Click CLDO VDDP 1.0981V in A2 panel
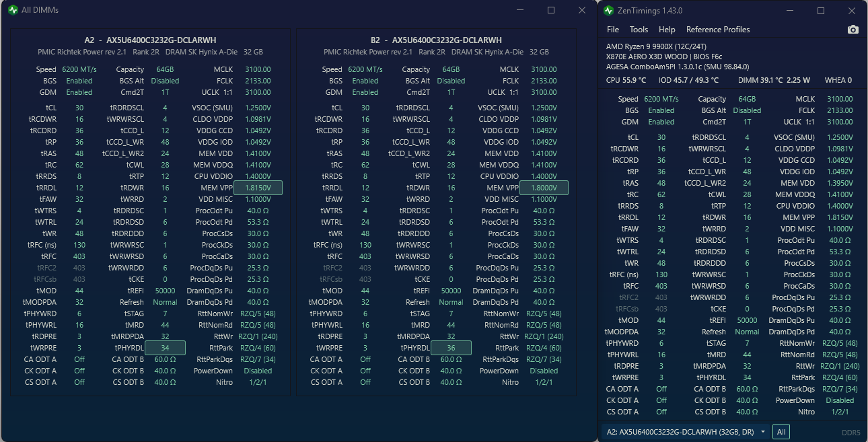Screen dimensions: 868x442 258,119
